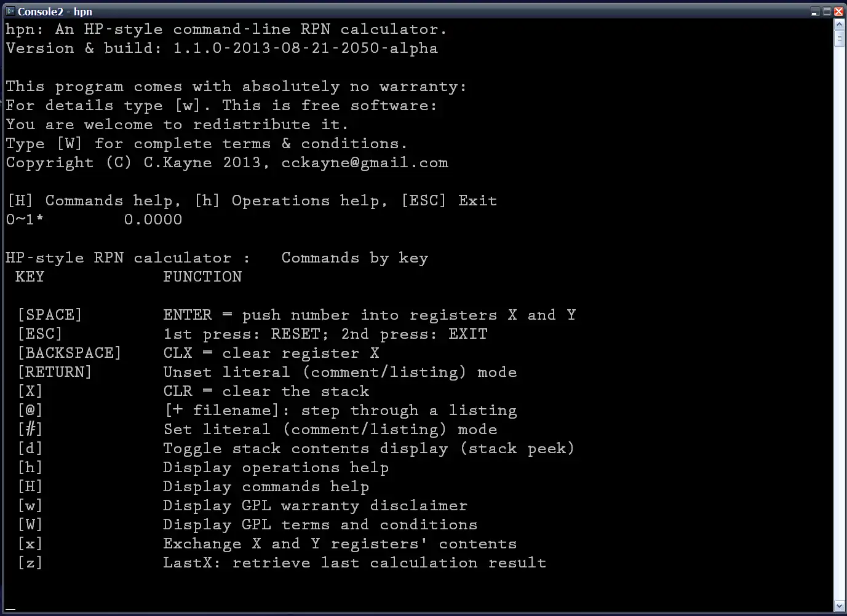Screen dimensions: 847x616
Task: Click the 'Display GPL warranty disclaimer' line
Action: point(315,506)
